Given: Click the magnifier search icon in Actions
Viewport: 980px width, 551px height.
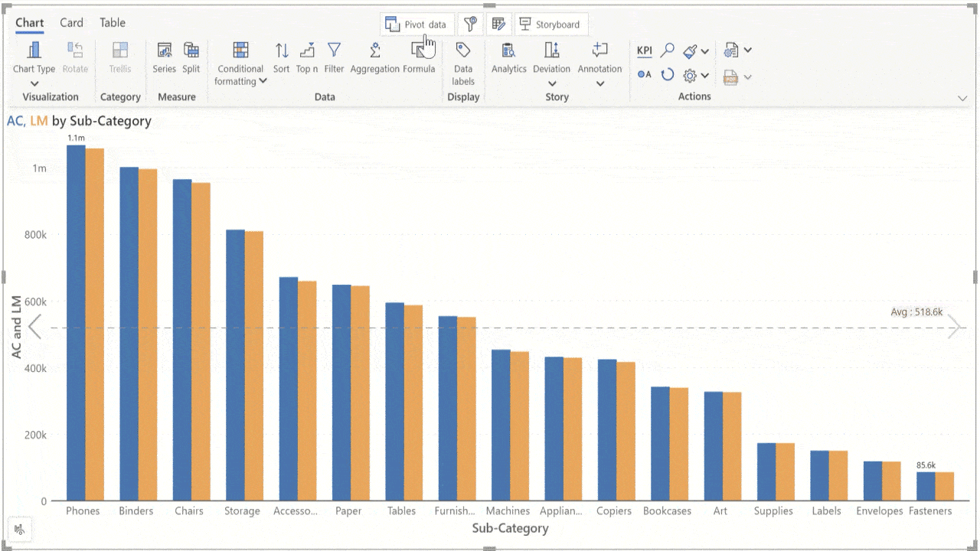Looking at the screenshot, I should pos(668,51).
